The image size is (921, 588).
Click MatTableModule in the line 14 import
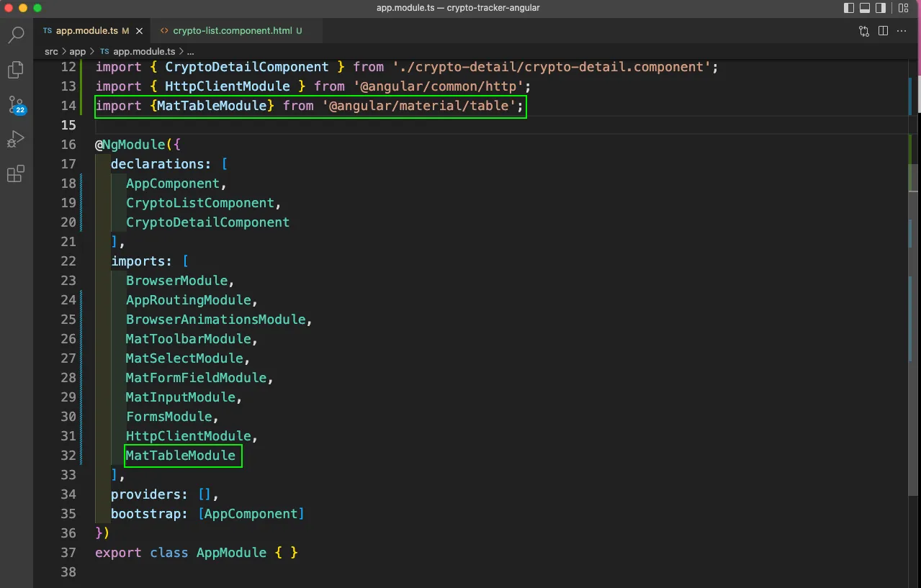[212, 106]
